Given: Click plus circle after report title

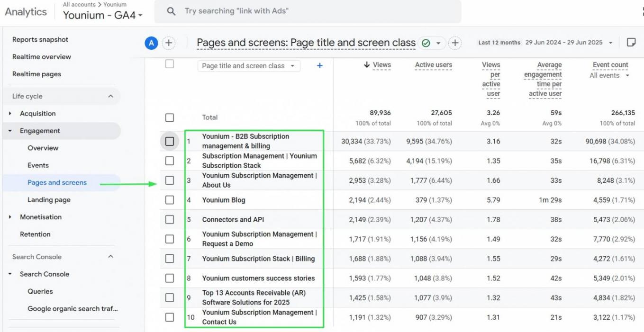Looking at the screenshot, I should (455, 44).
